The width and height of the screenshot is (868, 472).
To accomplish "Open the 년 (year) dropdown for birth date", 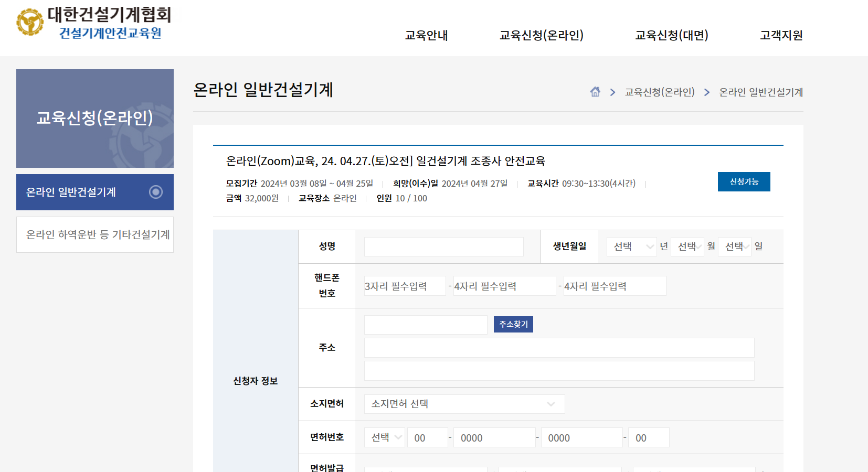I will (631, 246).
